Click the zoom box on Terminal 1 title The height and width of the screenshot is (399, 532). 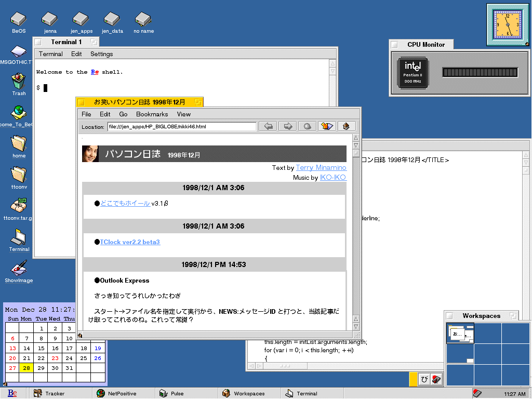pos(94,42)
